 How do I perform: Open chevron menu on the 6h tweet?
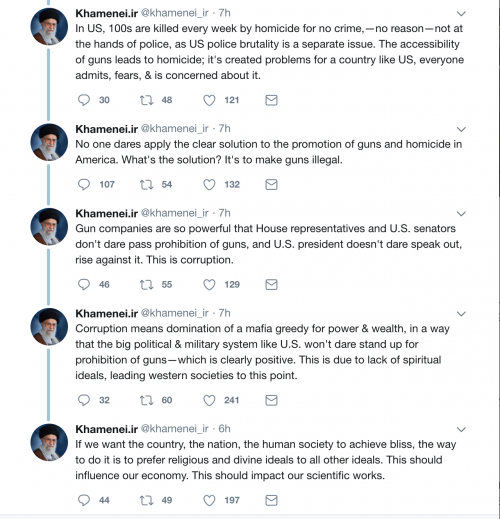pos(461,429)
